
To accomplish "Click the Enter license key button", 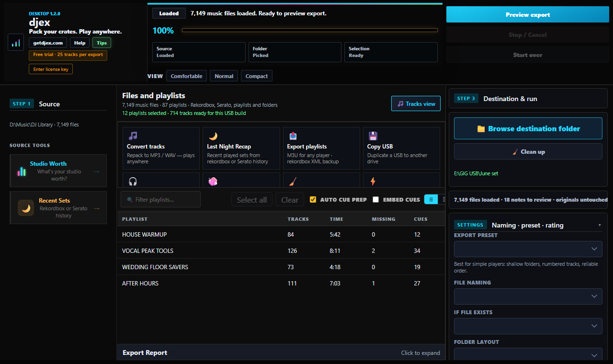I will coord(51,69).
